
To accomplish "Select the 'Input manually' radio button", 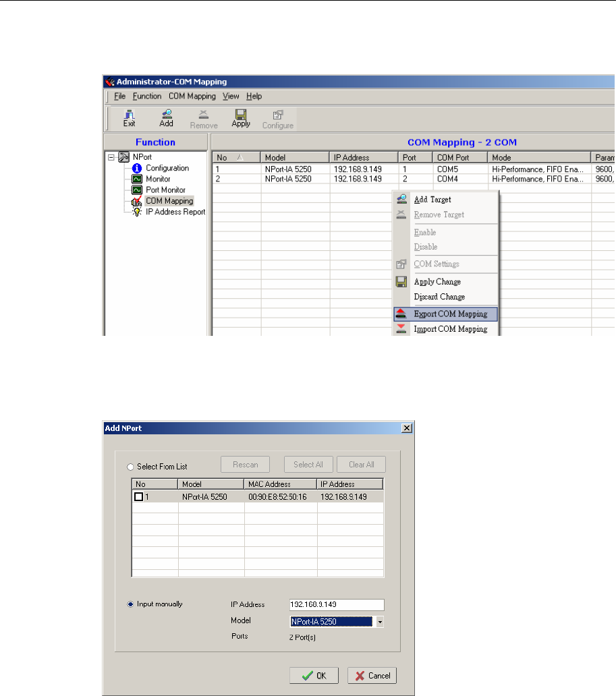I will point(130,604).
